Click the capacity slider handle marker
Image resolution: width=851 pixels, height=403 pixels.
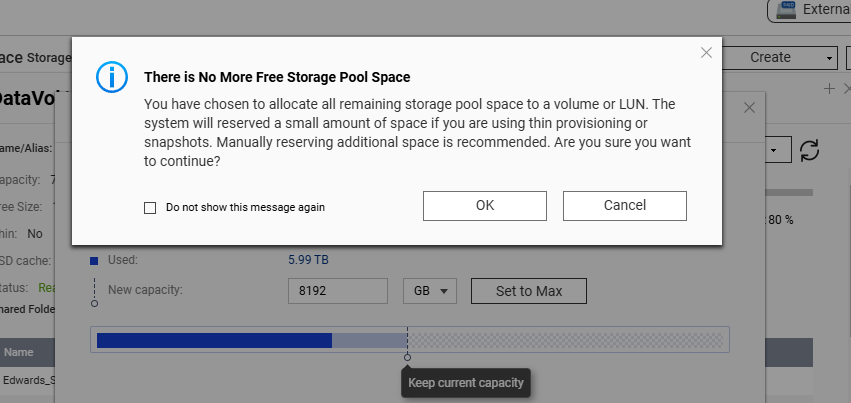click(x=408, y=357)
